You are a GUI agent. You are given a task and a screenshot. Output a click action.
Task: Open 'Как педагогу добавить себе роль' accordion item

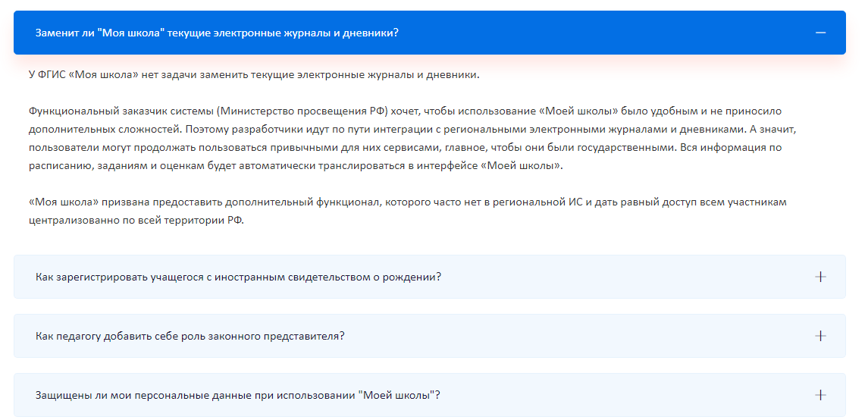[430, 336]
